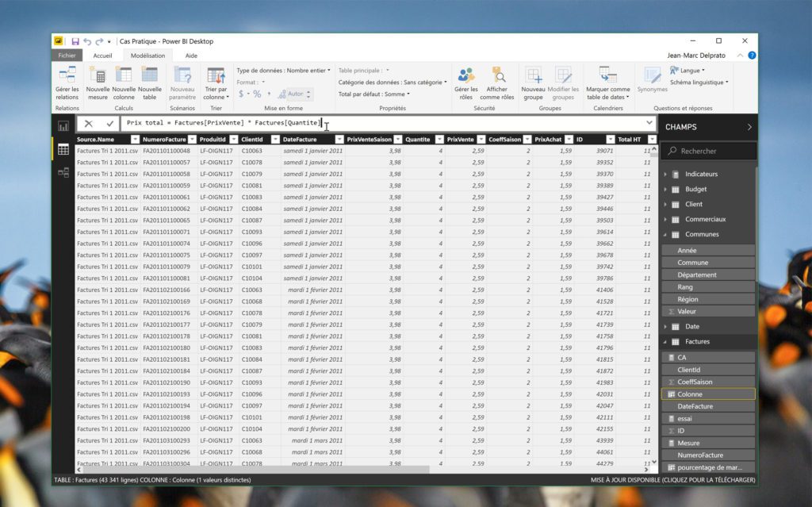Image resolution: width=812 pixels, height=507 pixels.
Task: Open the Fichier menu
Action: tap(67, 56)
